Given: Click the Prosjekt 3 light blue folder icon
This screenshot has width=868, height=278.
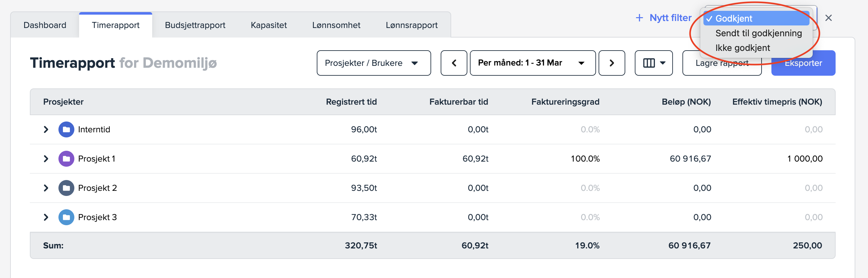Looking at the screenshot, I should tap(66, 217).
